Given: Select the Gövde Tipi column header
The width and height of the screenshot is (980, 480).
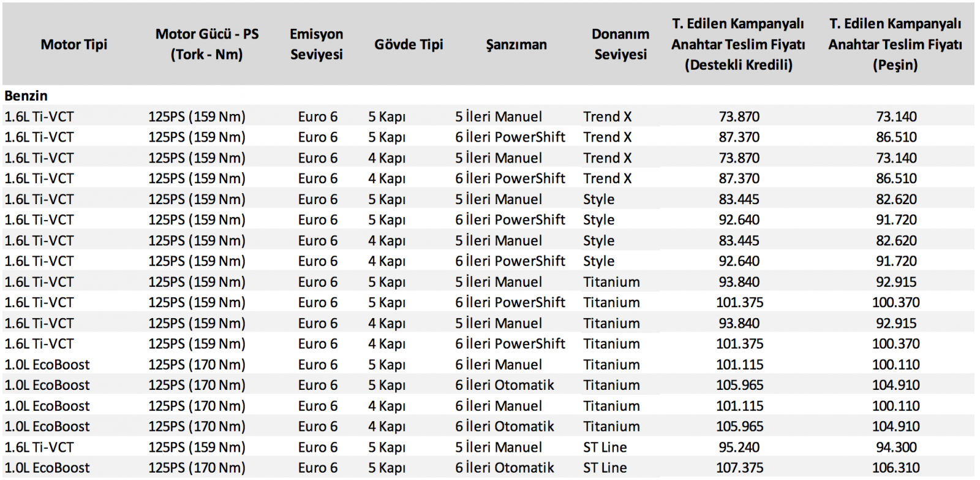Looking at the screenshot, I should [409, 44].
